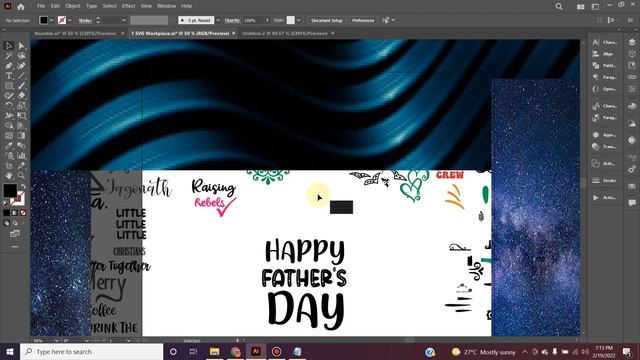
Task: Open the arrange documents dropdown
Action: (x=580, y=7)
